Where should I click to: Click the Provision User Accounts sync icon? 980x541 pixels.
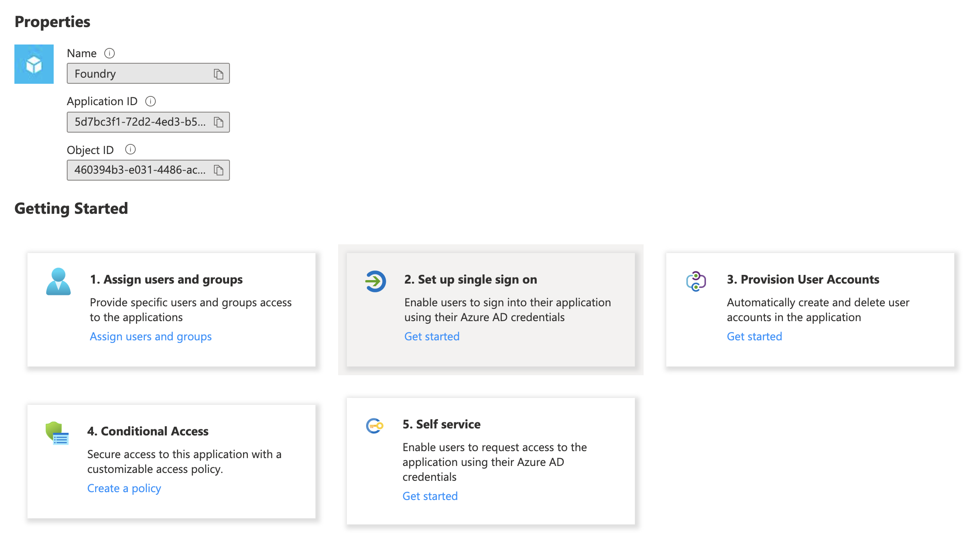696,281
